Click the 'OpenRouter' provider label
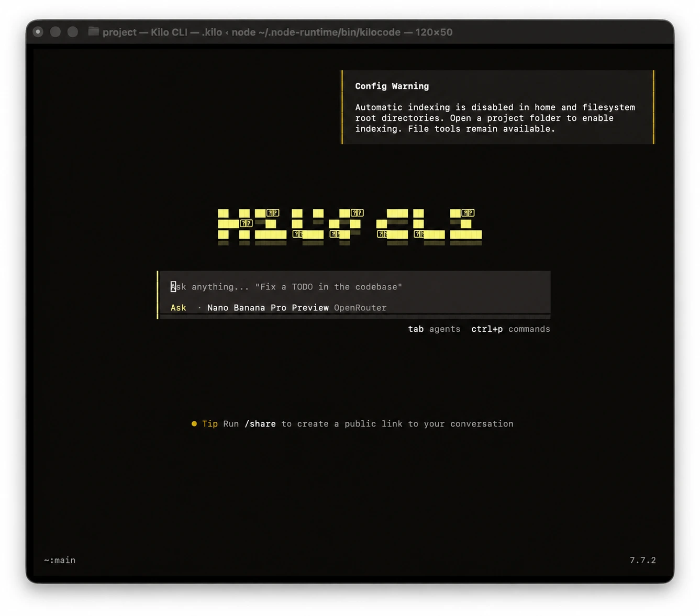 click(360, 308)
